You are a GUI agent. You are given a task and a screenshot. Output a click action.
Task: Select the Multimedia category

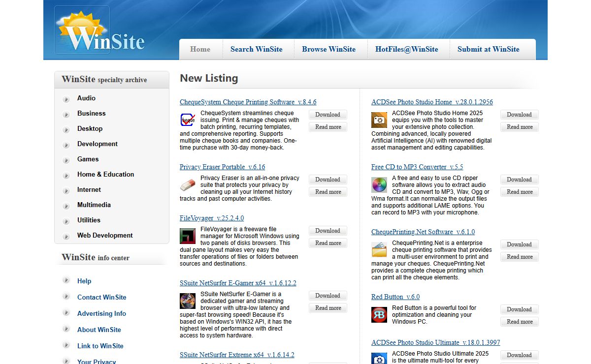pyautogui.click(x=94, y=205)
